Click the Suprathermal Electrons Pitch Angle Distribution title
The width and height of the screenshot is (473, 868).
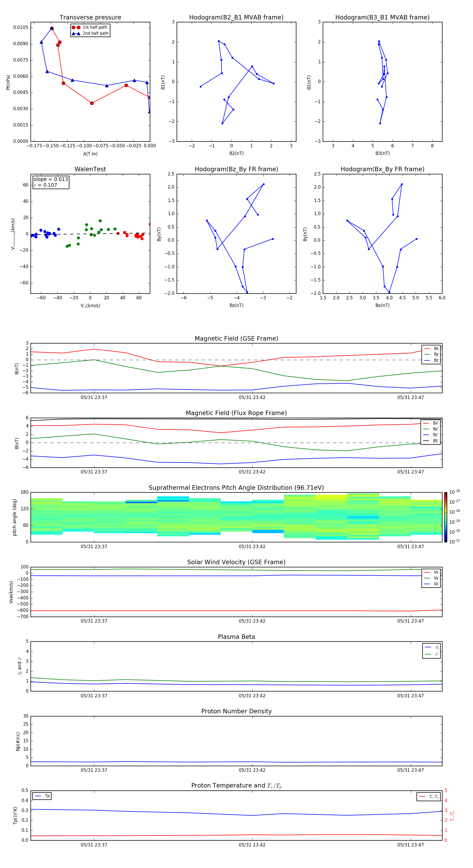click(236, 488)
